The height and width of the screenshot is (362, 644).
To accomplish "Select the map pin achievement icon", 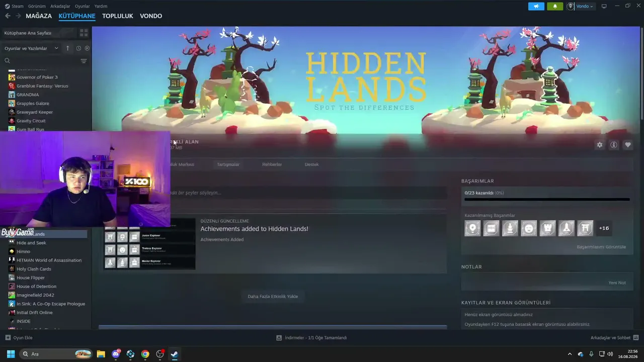I will click(x=472, y=228).
